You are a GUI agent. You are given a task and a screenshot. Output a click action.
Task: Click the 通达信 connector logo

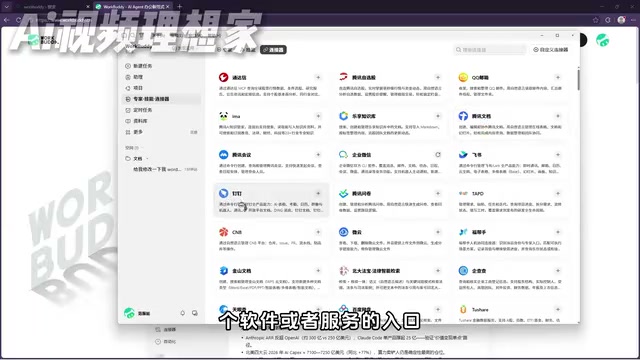click(223, 77)
